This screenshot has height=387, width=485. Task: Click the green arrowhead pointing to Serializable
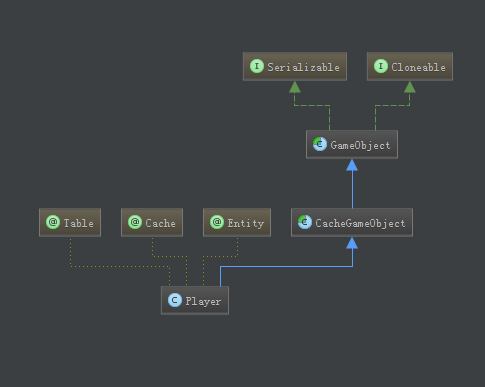coord(295,87)
